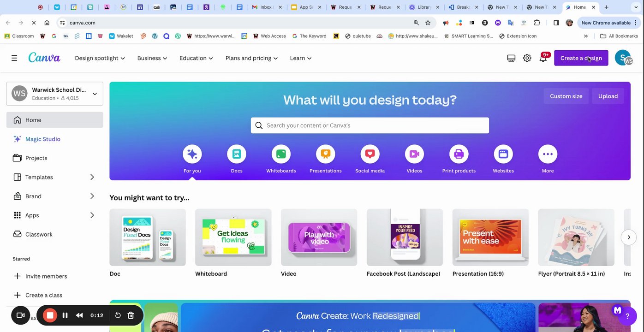Viewport: 644px width, 332px height.
Task: Expand the Learn menu
Action: point(301,58)
